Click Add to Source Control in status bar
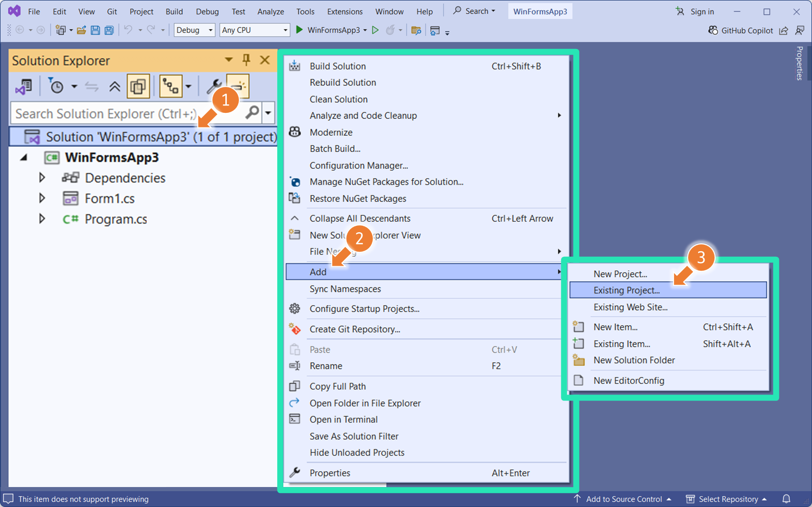 (623, 499)
